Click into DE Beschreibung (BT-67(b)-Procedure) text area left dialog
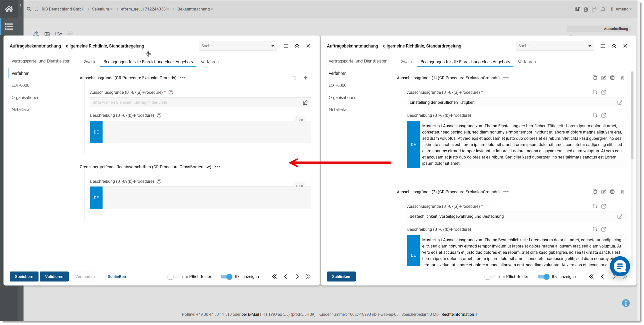The height and width of the screenshot is (325, 644). point(207,132)
